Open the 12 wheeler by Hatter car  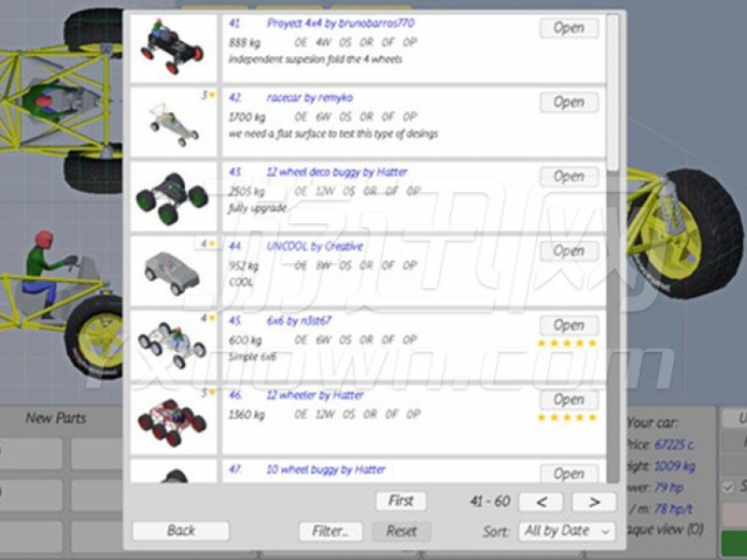point(569,399)
